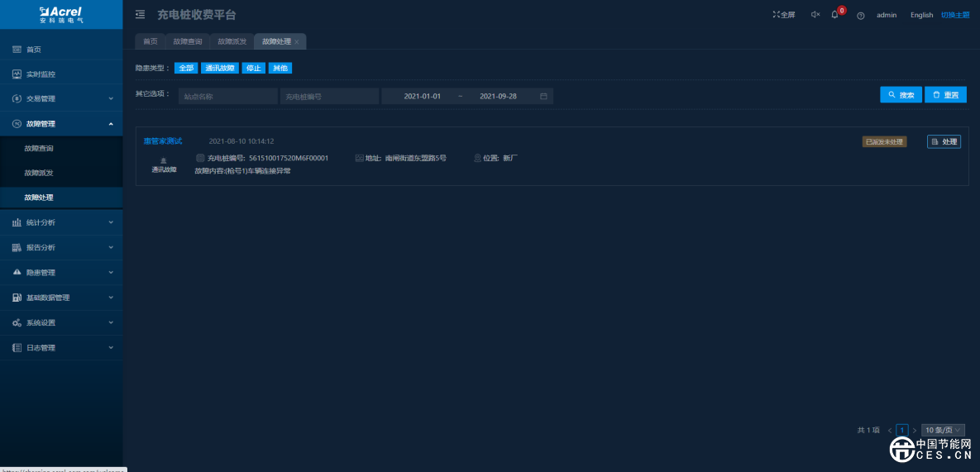Viewport: 980px width, 472px height.
Task: Click the address icon beside 地址
Action: coord(359,158)
